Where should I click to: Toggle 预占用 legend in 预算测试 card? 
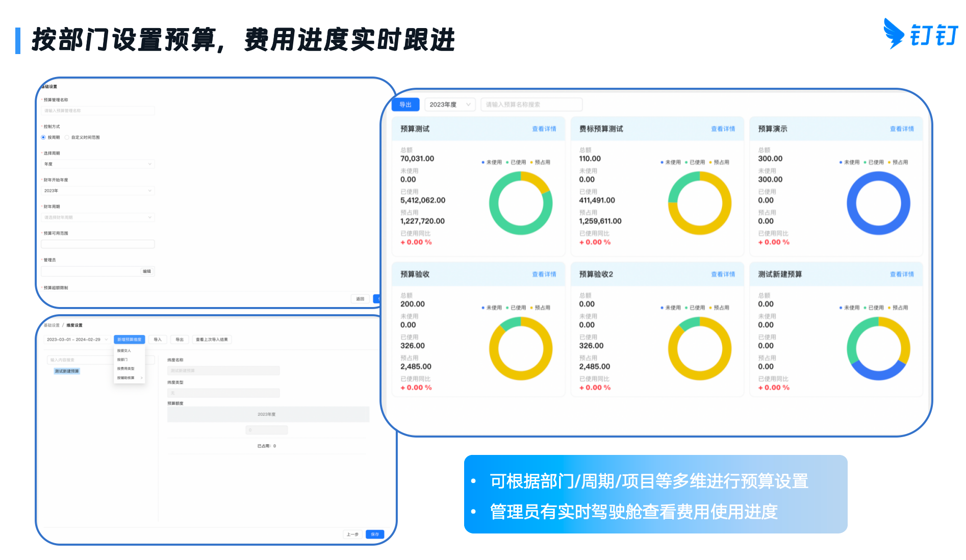541,162
